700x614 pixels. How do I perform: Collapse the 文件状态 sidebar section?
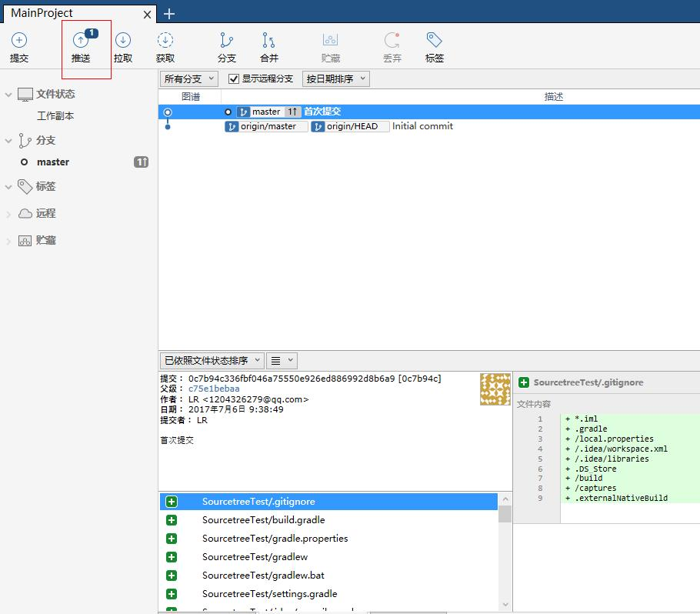pyautogui.click(x=8, y=95)
